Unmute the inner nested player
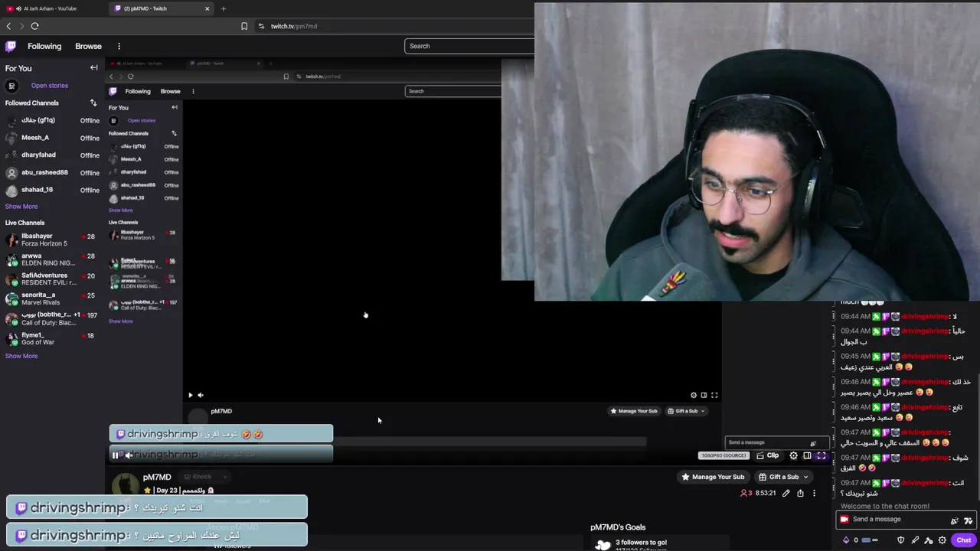This screenshot has width=980, height=551. point(201,396)
